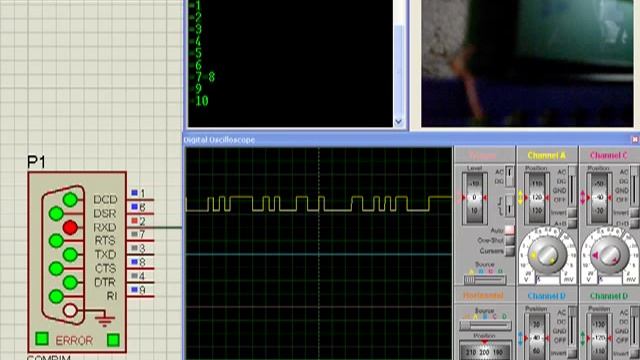Click the video preview panel
The height and width of the screenshot is (360, 640).
[x=527, y=63]
